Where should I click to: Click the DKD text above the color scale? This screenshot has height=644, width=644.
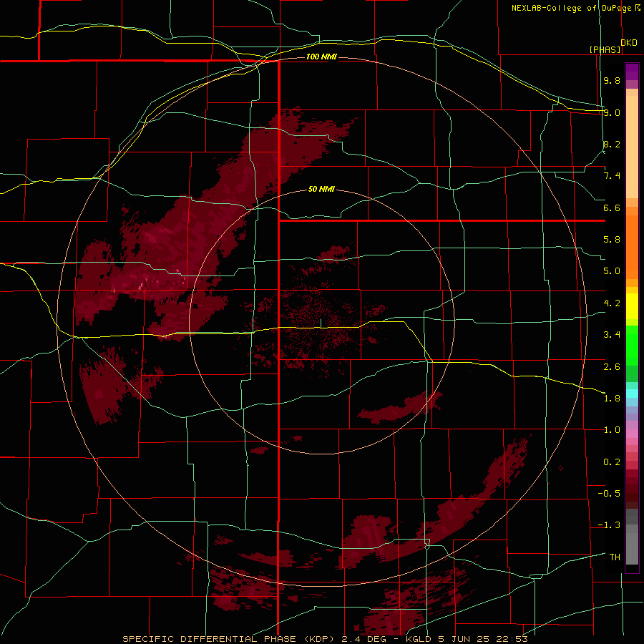coord(629,43)
